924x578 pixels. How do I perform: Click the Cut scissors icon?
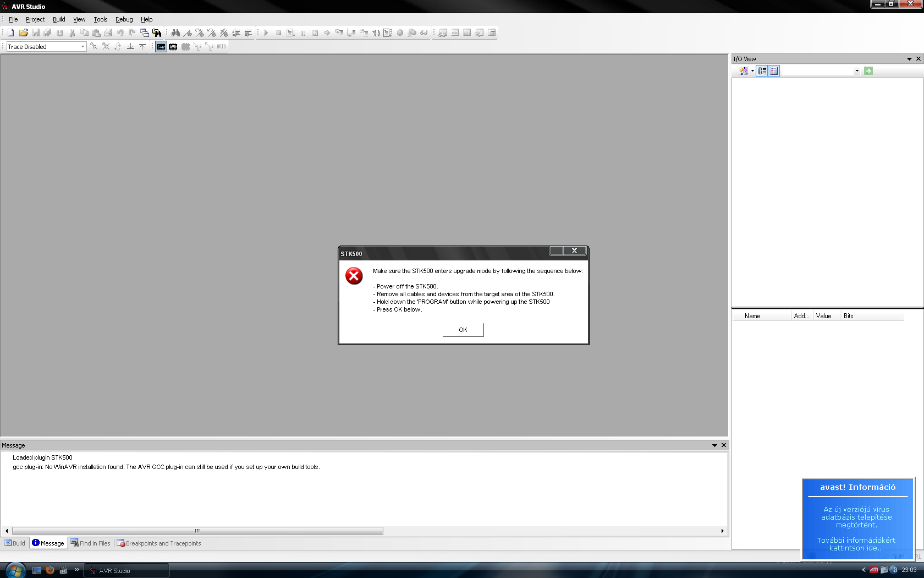(x=72, y=33)
